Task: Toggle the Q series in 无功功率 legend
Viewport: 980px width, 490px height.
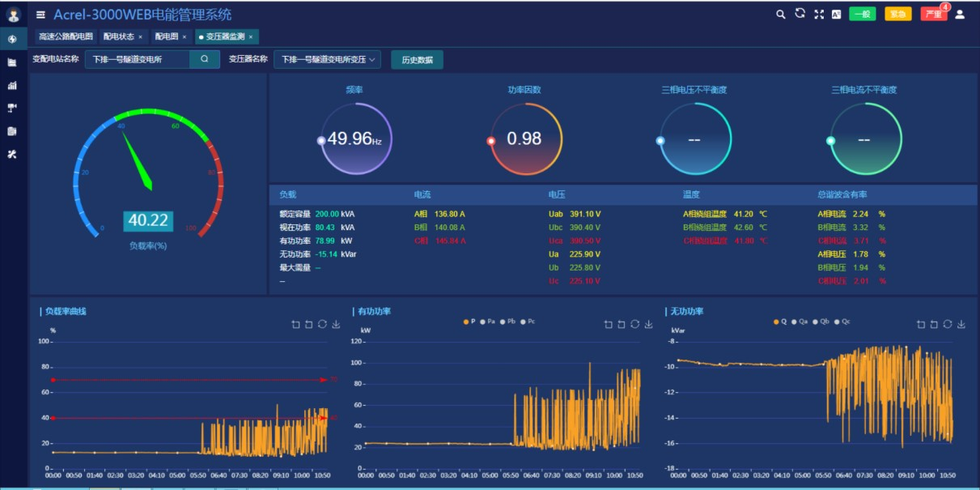Action: 779,322
